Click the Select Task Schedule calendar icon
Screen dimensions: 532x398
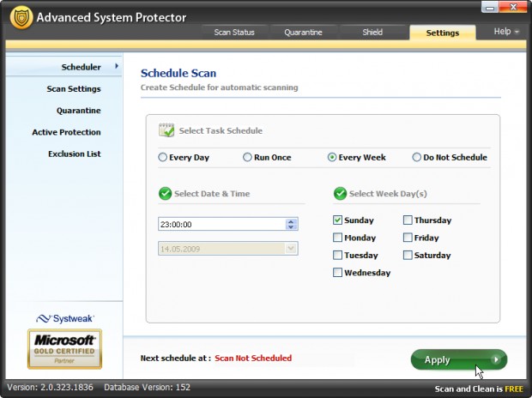(x=166, y=130)
